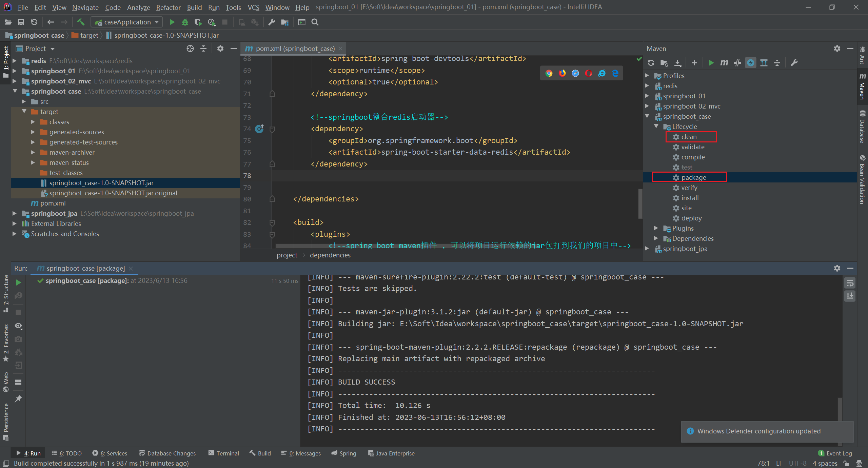Expand classes folder node

[x=33, y=122]
